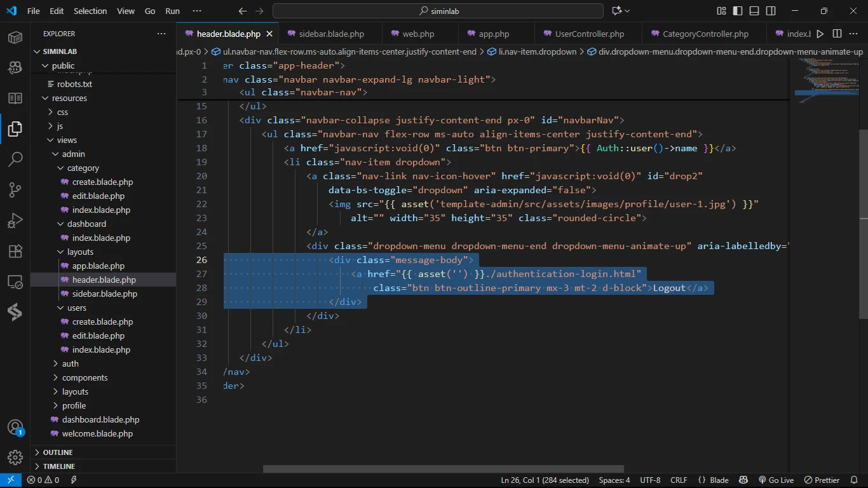Click the siminlab command center search box

(438, 11)
